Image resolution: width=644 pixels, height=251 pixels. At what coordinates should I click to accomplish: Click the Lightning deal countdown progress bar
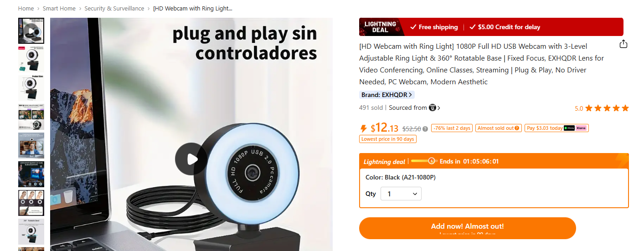pyautogui.click(x=424, y=161)
